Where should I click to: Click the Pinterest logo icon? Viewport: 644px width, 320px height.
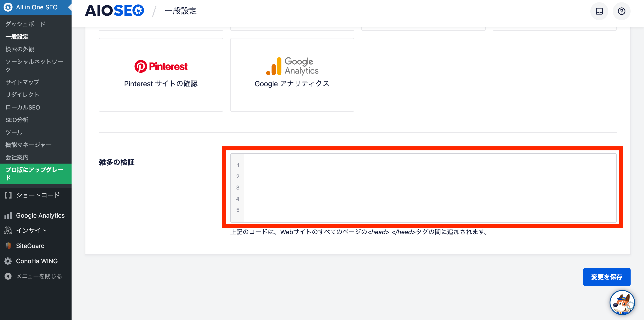pyautogui.click(x=140, y=66)
